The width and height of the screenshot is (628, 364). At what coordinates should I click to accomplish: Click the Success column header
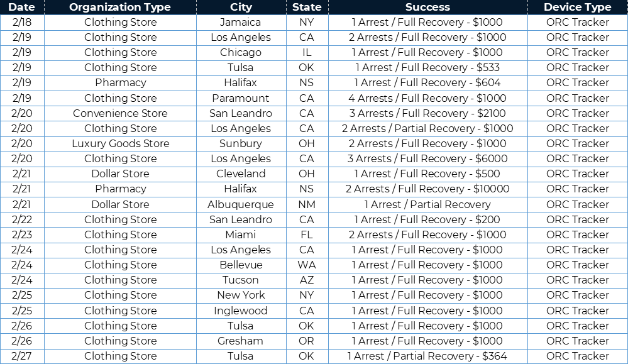tap(427, 7)
